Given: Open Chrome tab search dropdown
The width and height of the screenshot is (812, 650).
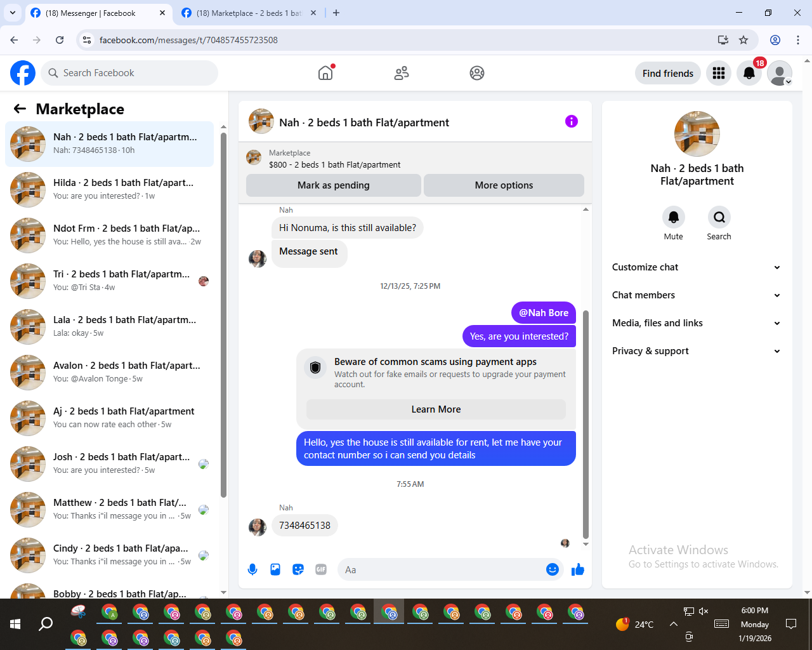Looking at the screenshot, I should (x=13, y=13).
